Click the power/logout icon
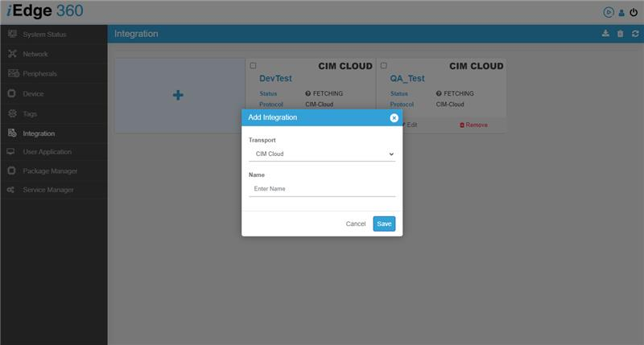 point(634,12)
